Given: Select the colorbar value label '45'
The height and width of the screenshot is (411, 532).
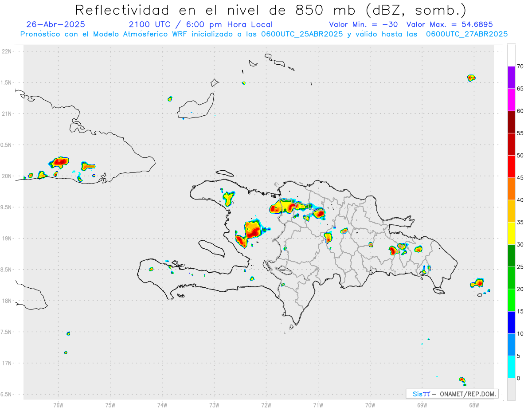Looking at the screenshot, I should (x=520, y=178).
